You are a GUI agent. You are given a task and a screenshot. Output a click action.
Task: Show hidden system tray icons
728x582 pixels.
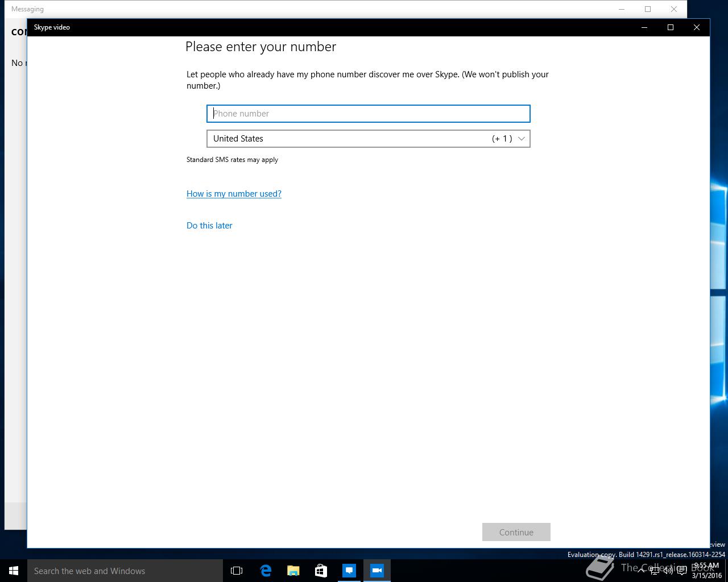click(641, 571)
